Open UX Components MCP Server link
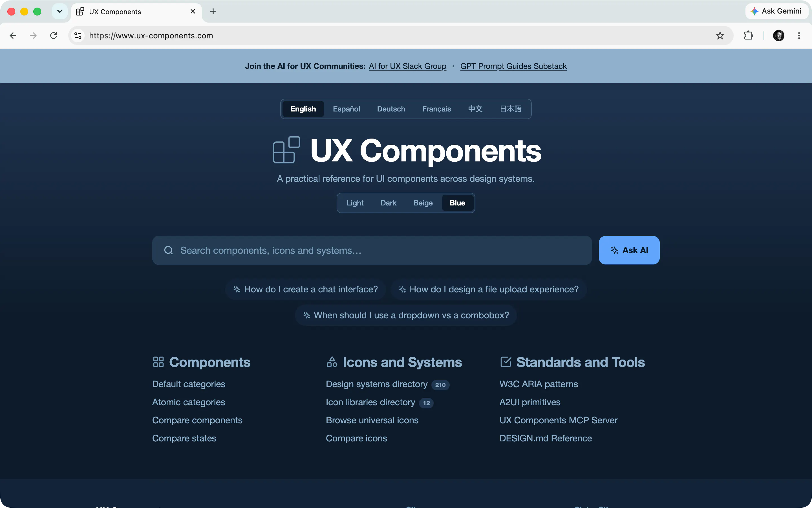This screenshot has width=812, height=508. tap(558, 420)
